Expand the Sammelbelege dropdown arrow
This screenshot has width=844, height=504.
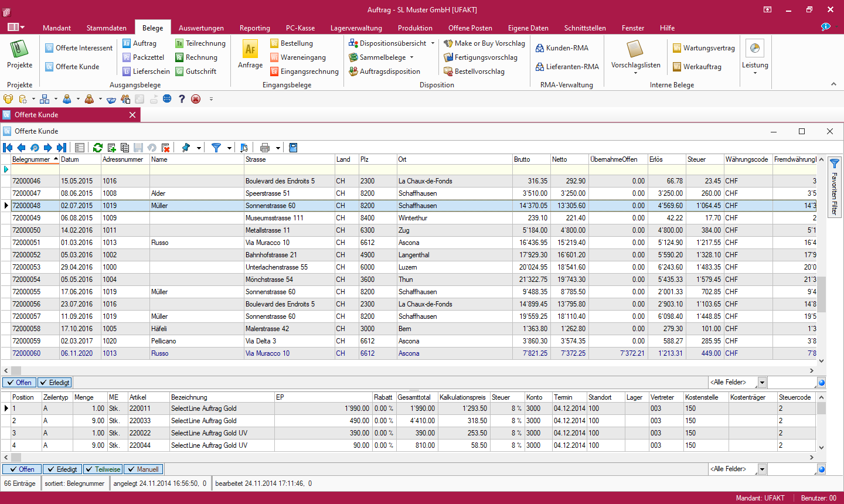tap(411, 57)
